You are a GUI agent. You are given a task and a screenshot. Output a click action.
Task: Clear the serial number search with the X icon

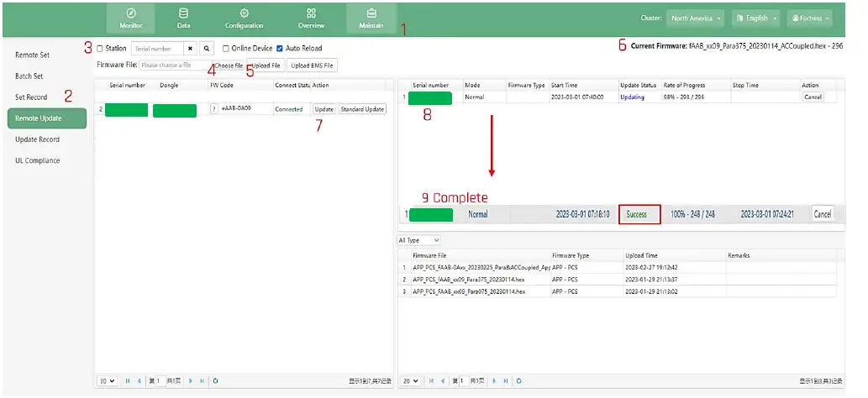click(190, 49)
